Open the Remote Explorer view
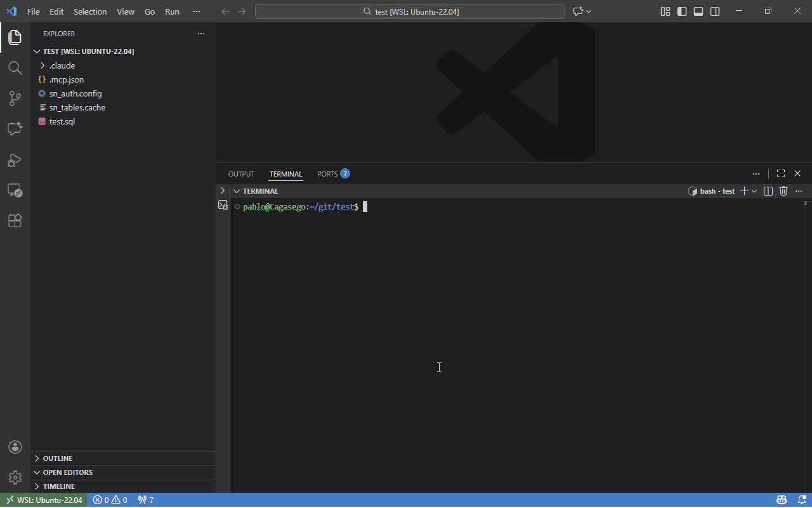The height and width of the screenshot is (508, 812). [15, 190]
